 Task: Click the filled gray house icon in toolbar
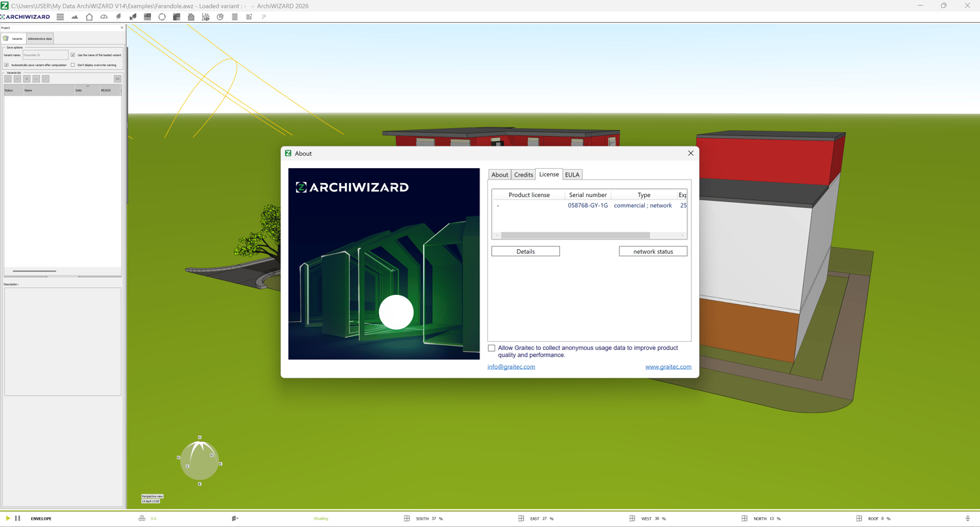pos(191,17)
